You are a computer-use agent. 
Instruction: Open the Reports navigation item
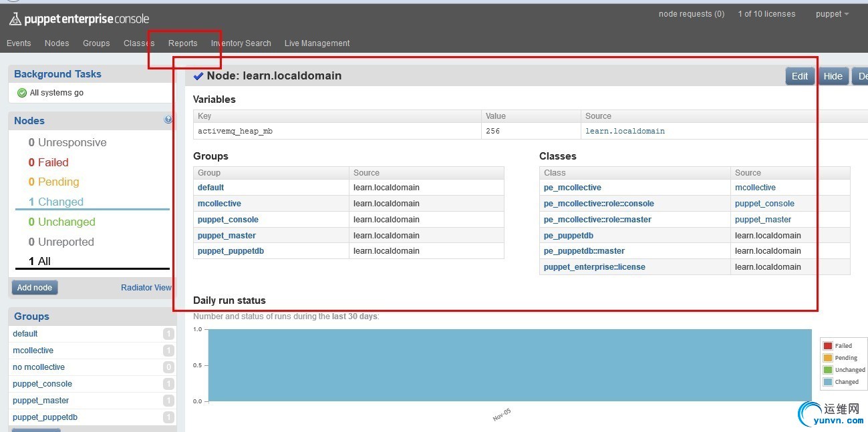(182, 43)
